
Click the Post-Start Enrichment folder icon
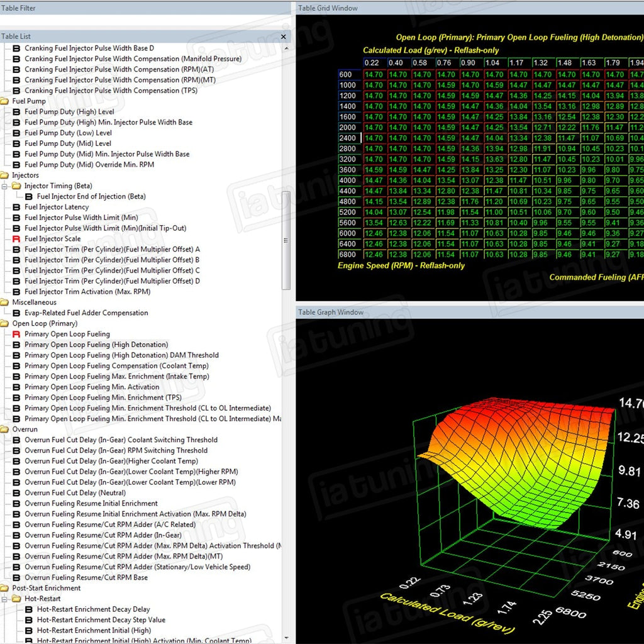(5, 589)
